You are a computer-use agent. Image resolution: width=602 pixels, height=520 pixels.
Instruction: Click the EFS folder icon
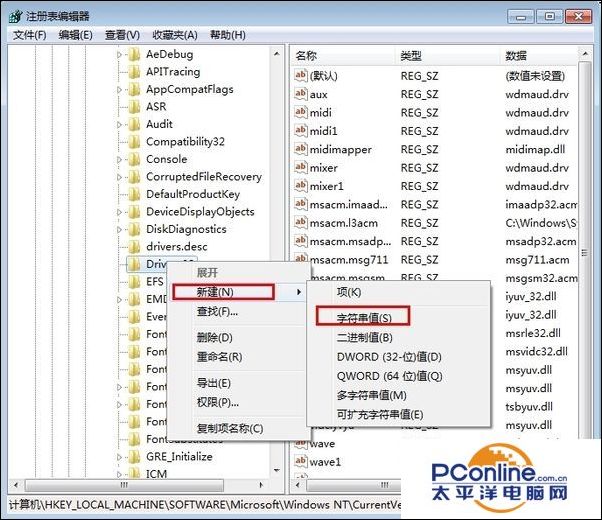tap(134, 282)
